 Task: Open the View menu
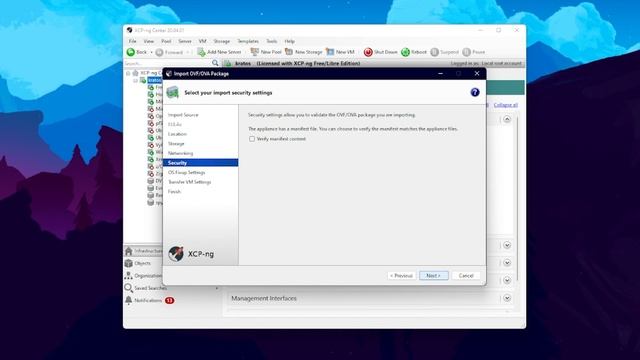coord(149,41)
